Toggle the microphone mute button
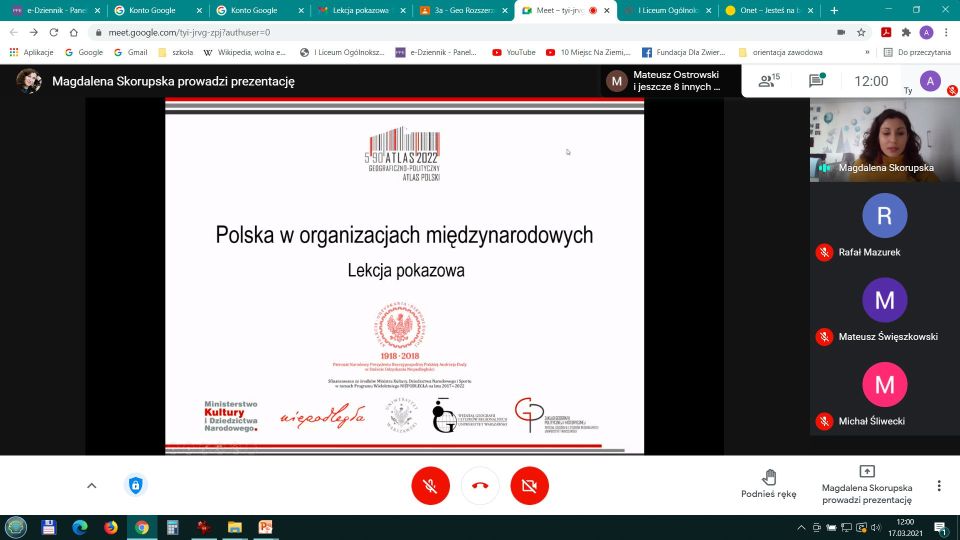This screenshot has width=960, height=540. coord(430,486)
